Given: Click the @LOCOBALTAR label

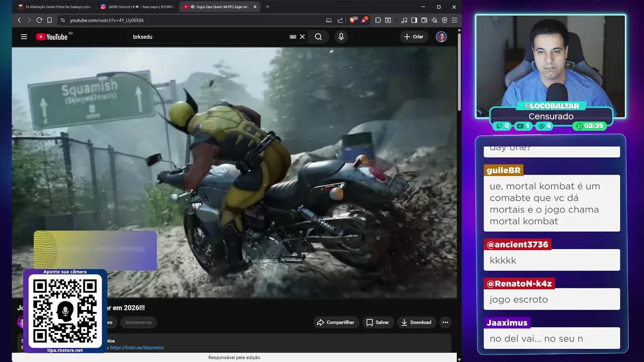Looking at the screenshot, I should (551, 106).
